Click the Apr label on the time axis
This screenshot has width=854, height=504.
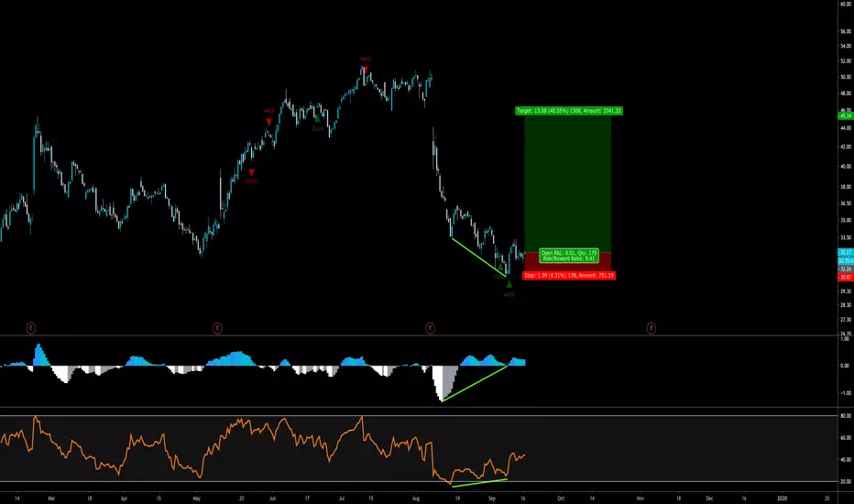(x=125, y=498)
